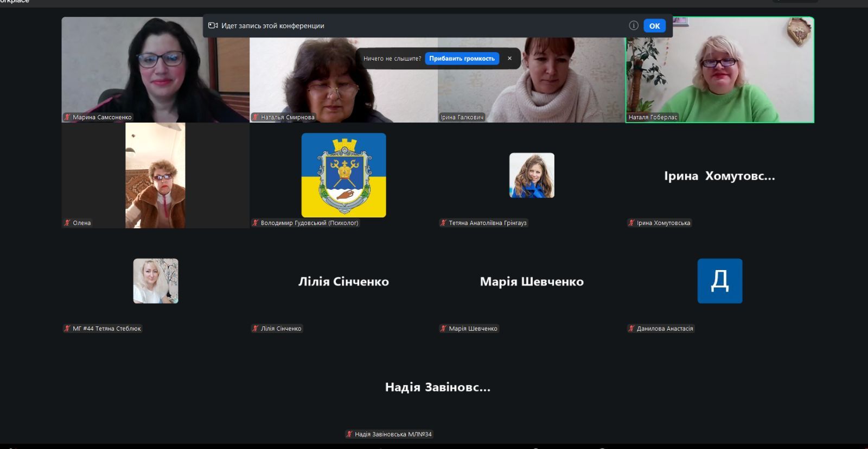Click muted mic icon beside Надія Завіновська МЛ№34

(x=349, y=434)
